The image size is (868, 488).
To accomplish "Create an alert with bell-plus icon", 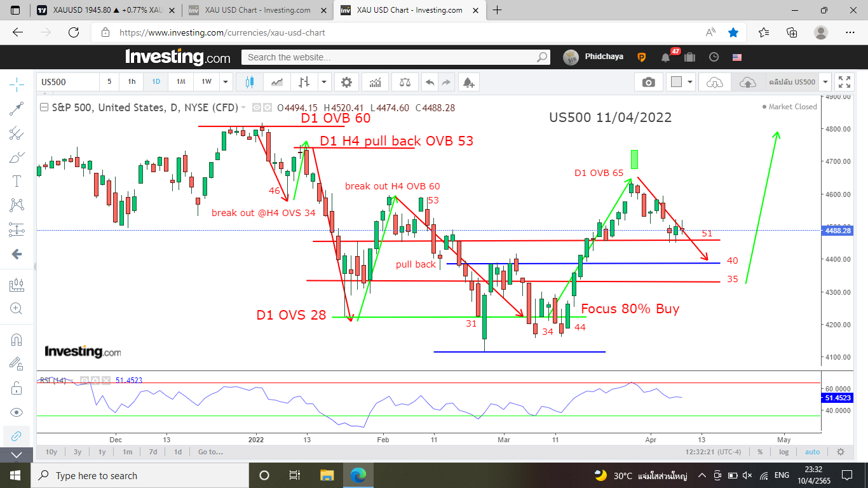I will [468, 82].
